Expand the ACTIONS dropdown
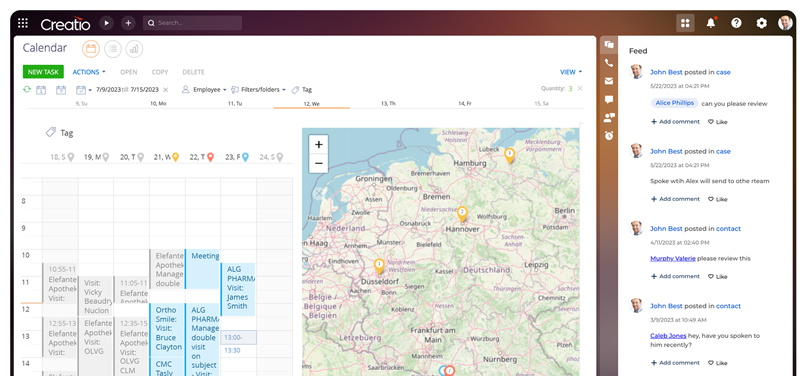 [x=89, y=72]
